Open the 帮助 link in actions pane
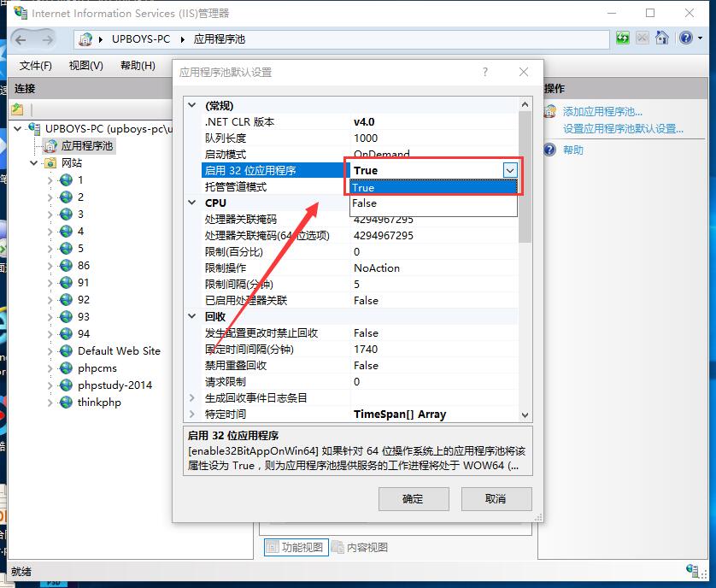 [573, 150]
